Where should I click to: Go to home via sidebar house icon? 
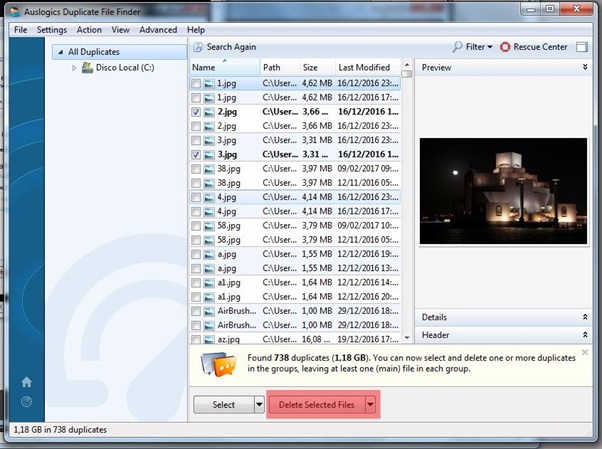pyautogui.click(x=26, y=382)
